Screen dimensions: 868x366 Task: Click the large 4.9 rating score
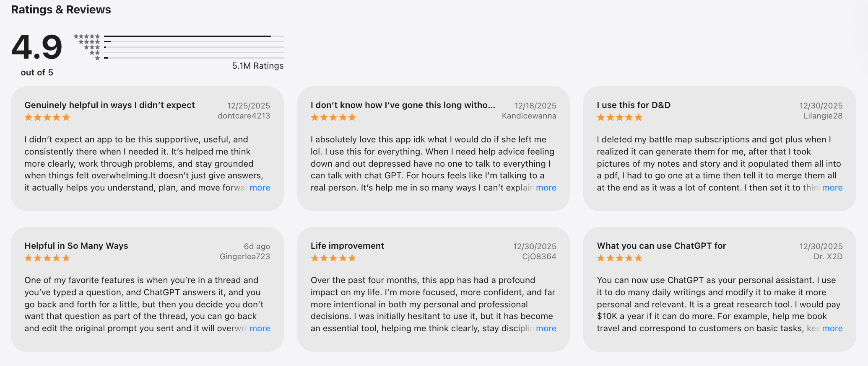(x=37, y=47)
